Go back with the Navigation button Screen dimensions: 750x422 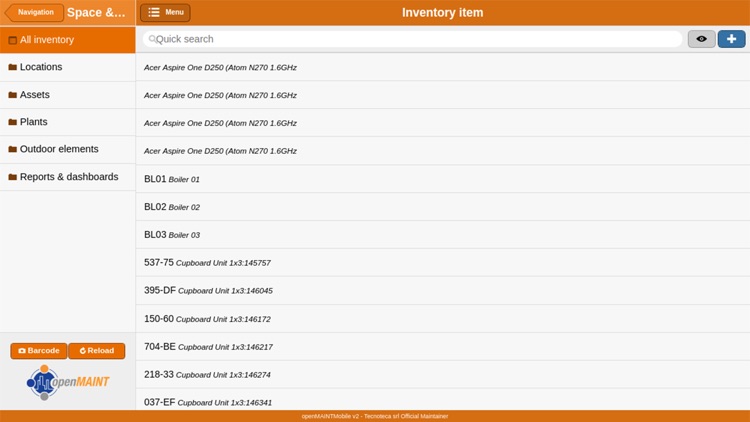(x=34, y=12)
